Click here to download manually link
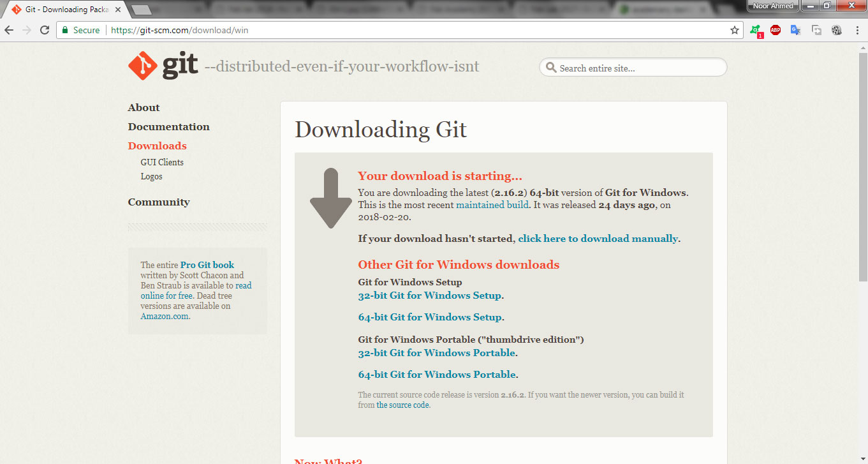 [598, 239]
